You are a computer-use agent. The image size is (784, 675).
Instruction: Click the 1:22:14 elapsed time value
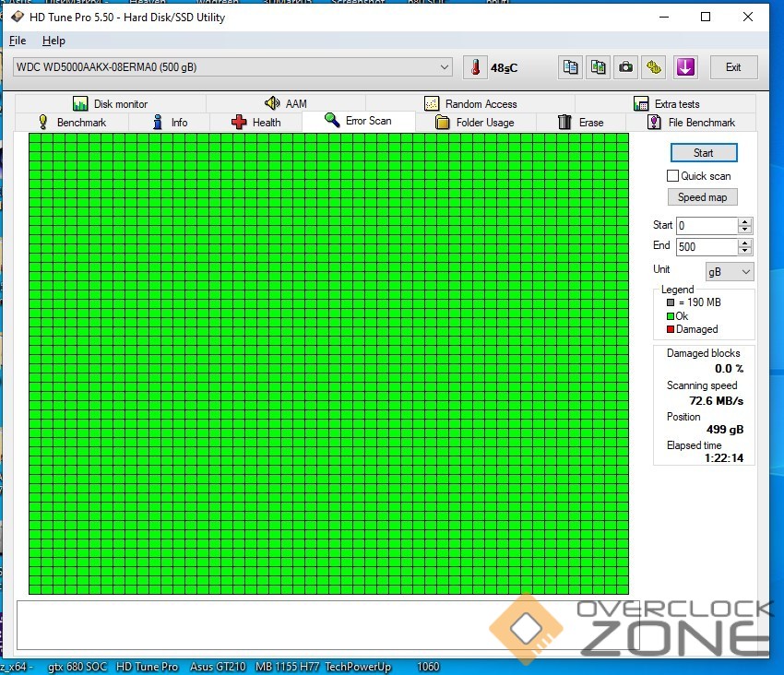pos(724,458)
